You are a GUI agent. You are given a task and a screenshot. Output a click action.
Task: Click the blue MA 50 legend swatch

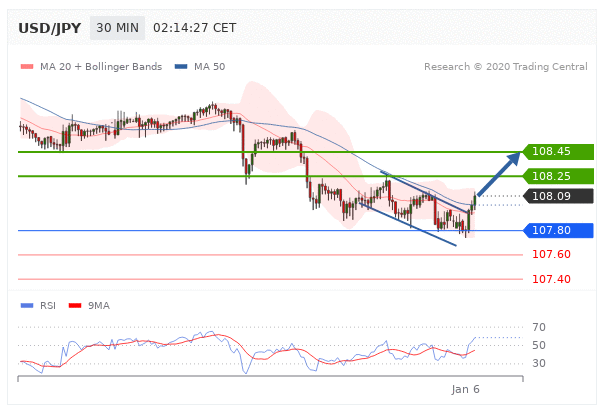tap(181, 67)
